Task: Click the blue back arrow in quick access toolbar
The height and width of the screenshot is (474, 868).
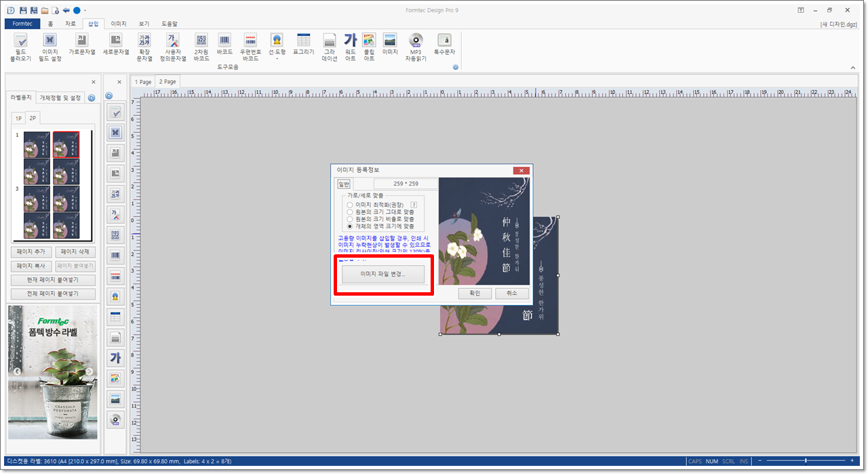Action: point(66,10)
